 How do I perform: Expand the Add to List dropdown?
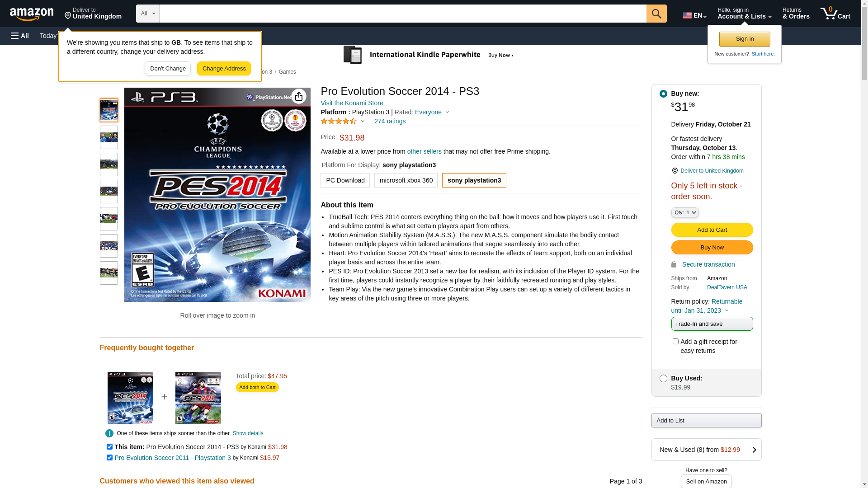706,421
